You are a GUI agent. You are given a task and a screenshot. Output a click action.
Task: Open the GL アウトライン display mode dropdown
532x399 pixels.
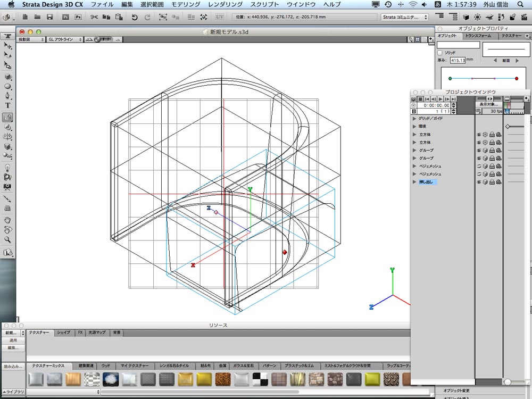click(x=65, y=40)
